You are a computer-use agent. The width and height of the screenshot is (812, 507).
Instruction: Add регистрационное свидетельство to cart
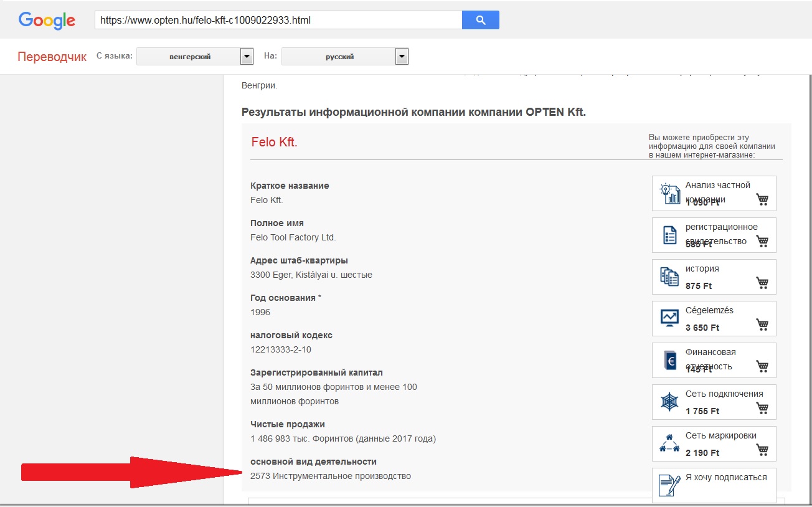pos(762,241)
